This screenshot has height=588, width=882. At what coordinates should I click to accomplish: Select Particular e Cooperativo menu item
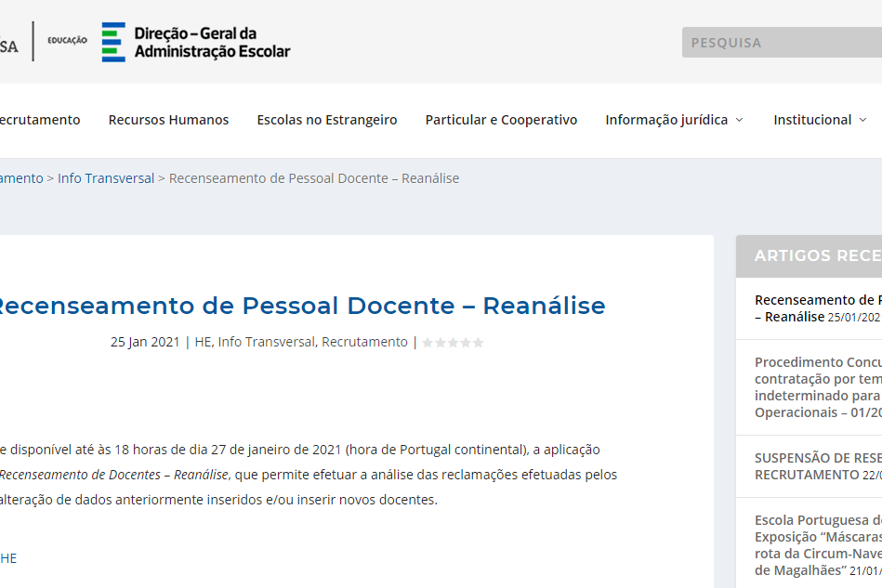click(x=501, y=120)
